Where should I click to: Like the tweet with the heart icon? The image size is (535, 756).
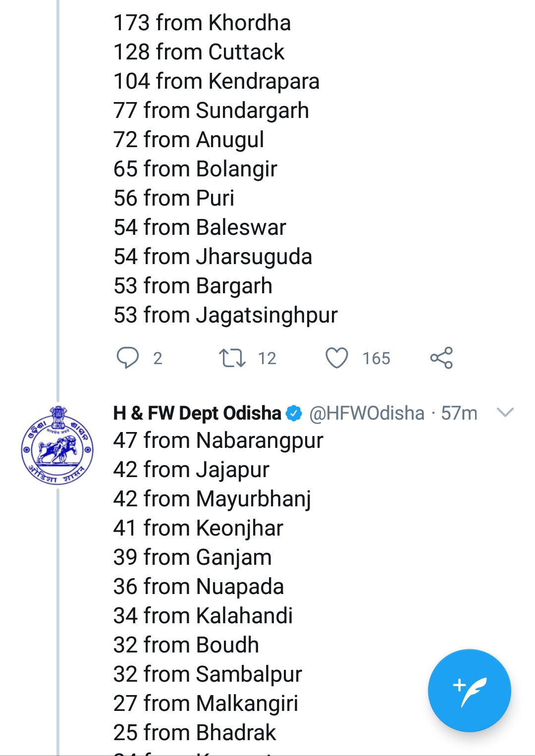pos(337,358)
